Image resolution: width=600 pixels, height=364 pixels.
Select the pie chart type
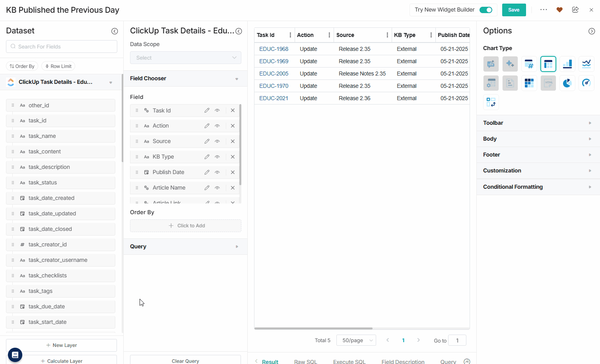pos(567,83)
